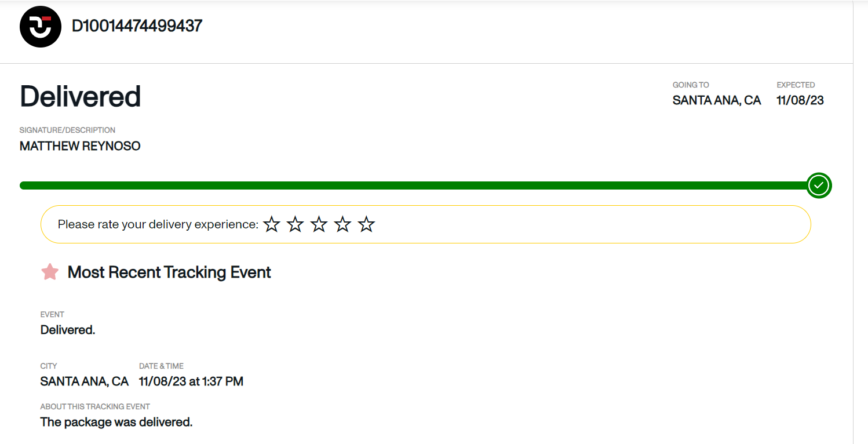Click the carrier logo icon
The width and height of the screenshot is (868, 444).
(41, 27)
